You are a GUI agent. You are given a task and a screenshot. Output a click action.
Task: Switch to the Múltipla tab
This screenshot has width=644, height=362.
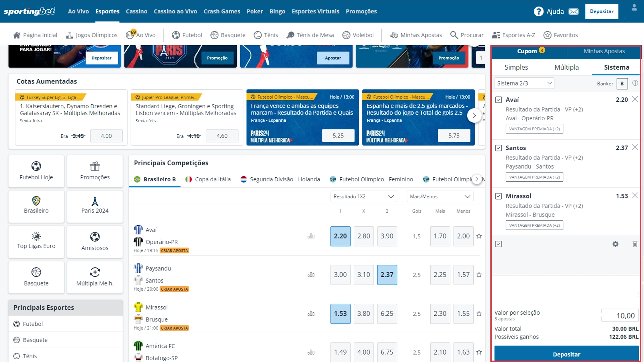[567, 67]
